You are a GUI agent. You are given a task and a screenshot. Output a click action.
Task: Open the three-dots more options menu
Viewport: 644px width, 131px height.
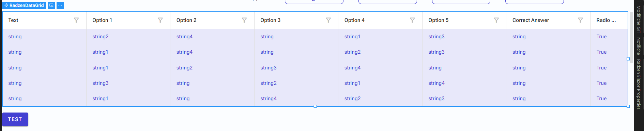pos(60,5)
